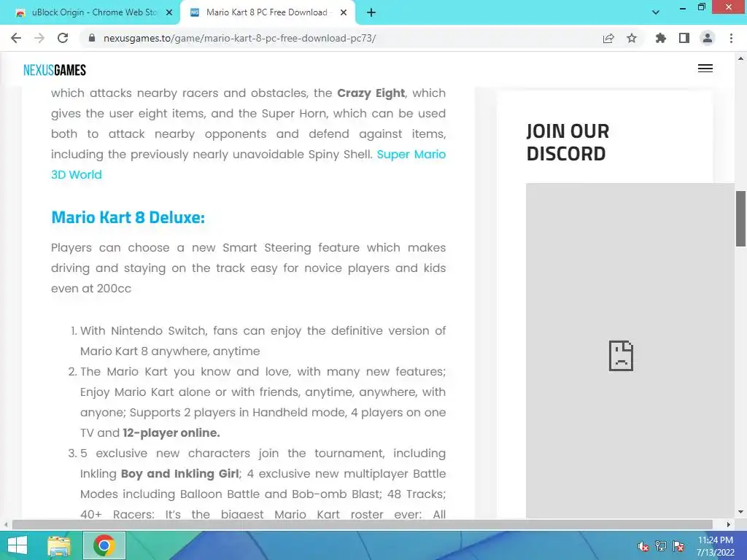The image size is (747, 560).
Task: Open Action Center flag icon
Action: pos(678,546)
